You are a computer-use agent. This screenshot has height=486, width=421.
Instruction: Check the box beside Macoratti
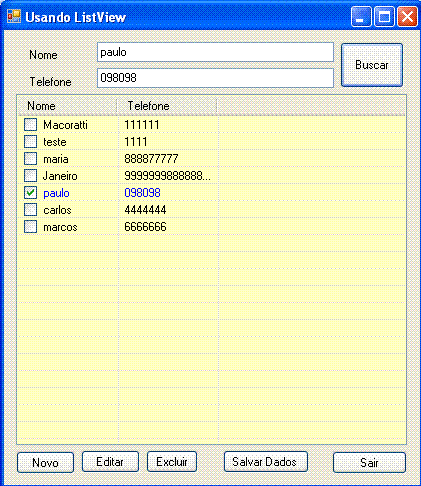(30, 125)
